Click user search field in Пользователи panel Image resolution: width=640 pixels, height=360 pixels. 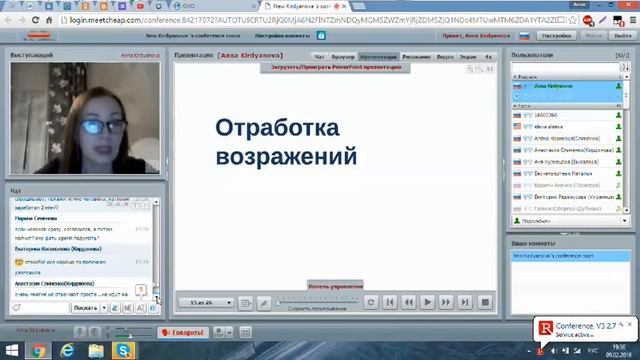pyautogui.click(x=565, y=67)
